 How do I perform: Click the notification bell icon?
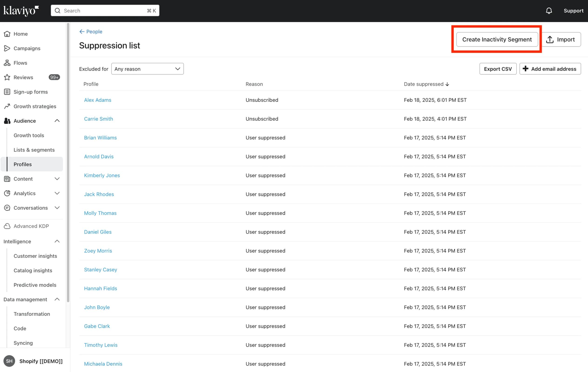tap(549, 11)
